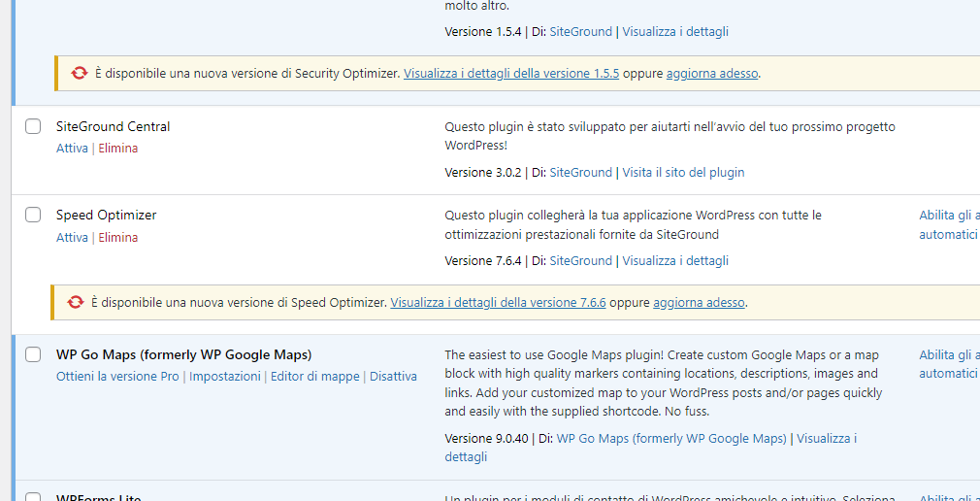Viewport: 980px width, 501px height.
Task: Delete SiteGround Central via Elimina link
Action: tap(118, 149)
